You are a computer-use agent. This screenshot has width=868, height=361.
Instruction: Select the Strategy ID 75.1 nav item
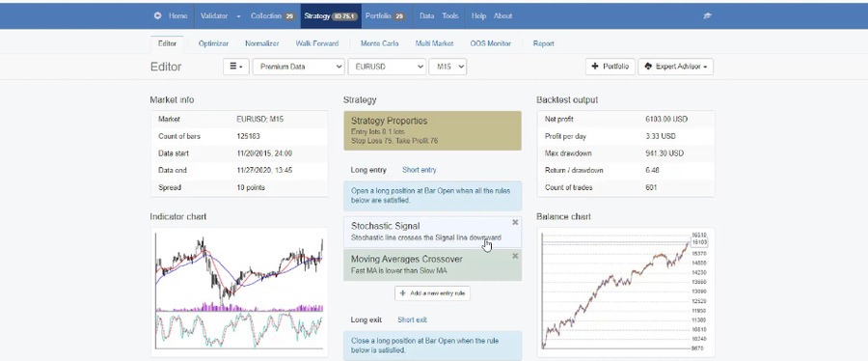point(331,16)
